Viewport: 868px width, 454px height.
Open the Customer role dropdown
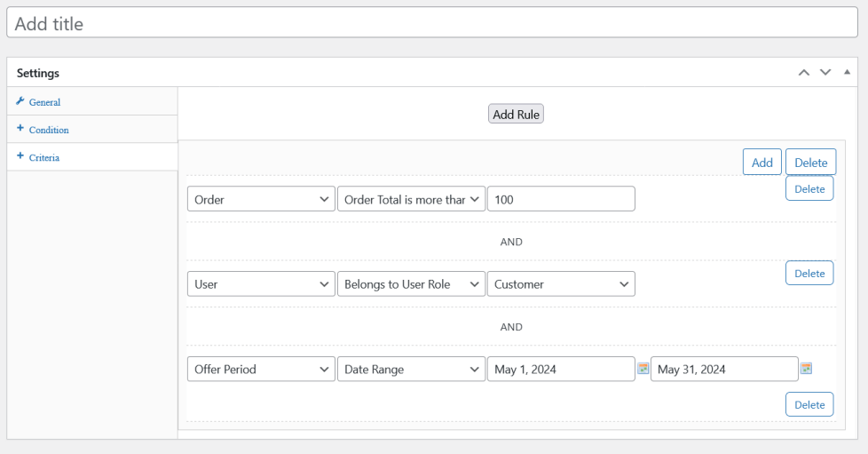click(561, 284)
